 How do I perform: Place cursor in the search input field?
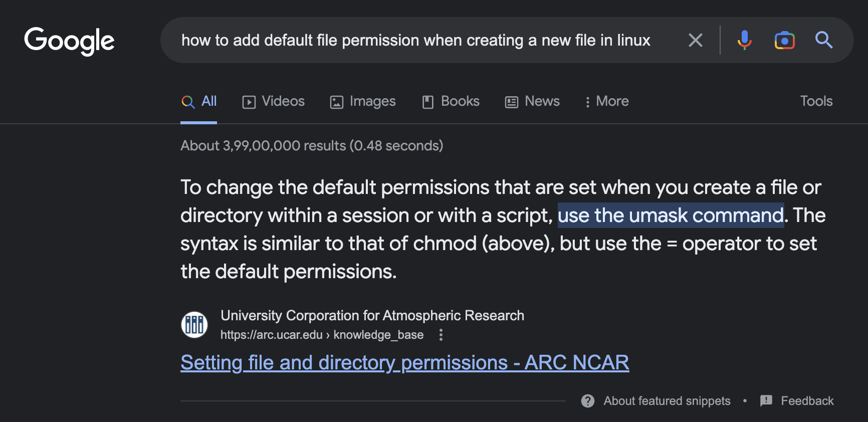tap(416, 41)
